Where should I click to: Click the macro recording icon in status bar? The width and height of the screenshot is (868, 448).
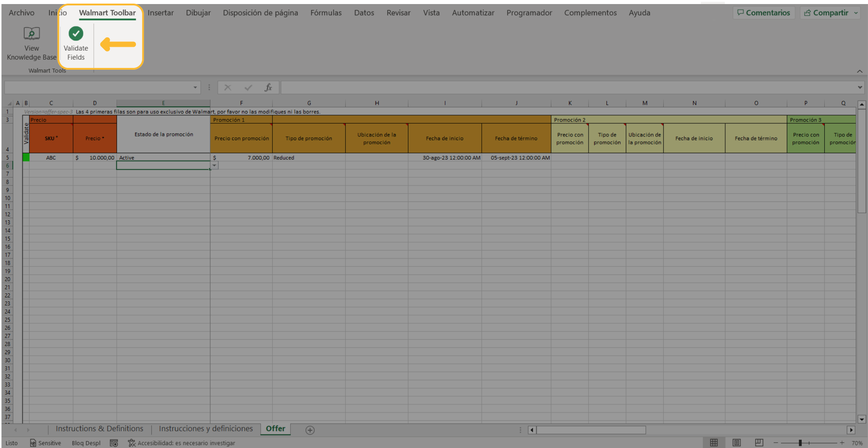pos(114,443)
